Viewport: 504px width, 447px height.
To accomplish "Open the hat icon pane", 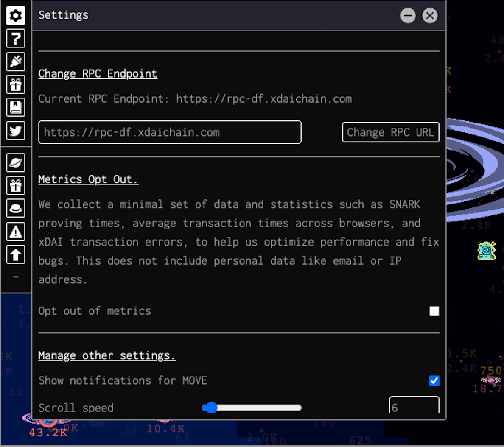I will 16,208.
